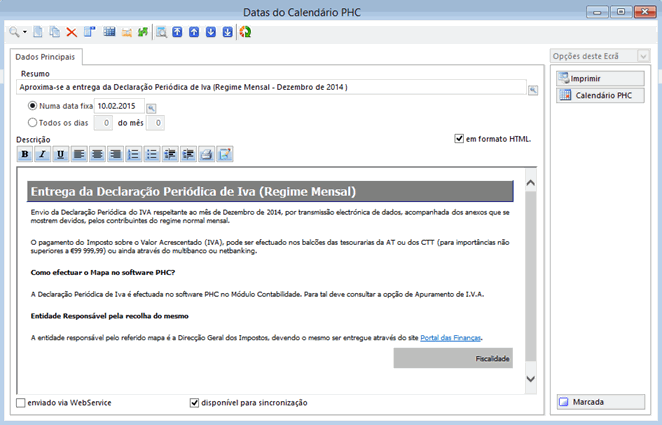Screen dimensions: 662x425
Task: Open the 'Portal das Finanças' link
Action: point(447,338)
